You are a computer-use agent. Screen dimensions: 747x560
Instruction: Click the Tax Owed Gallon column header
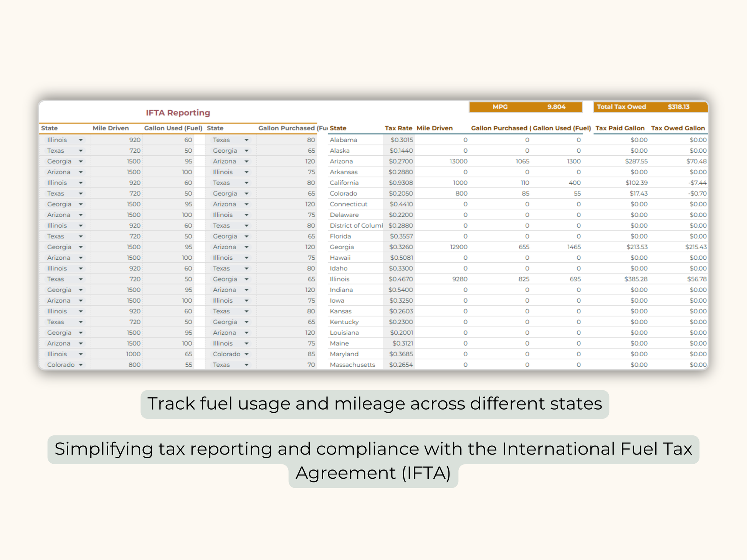[678, 128]
